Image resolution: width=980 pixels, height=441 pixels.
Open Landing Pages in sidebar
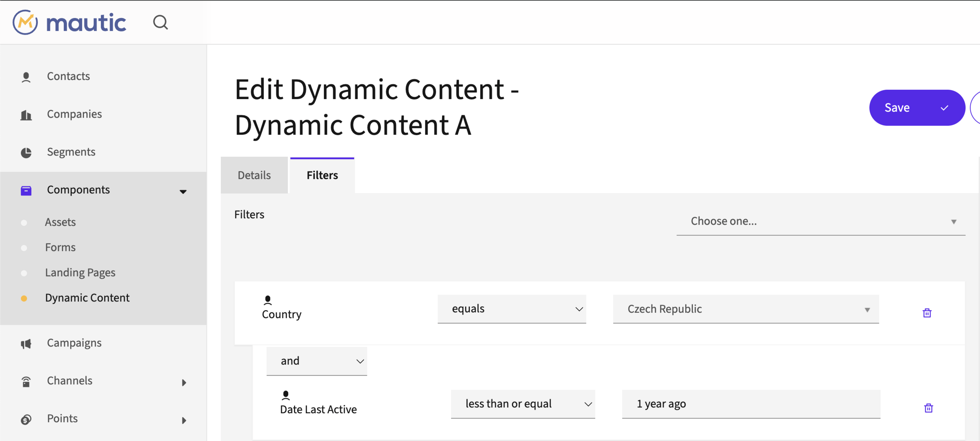[80, 272]
